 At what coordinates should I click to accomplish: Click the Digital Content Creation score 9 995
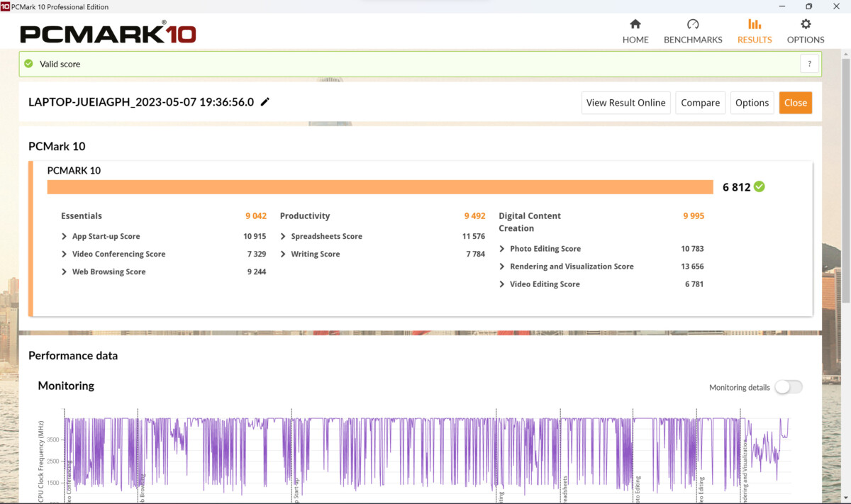pos(694,216)
